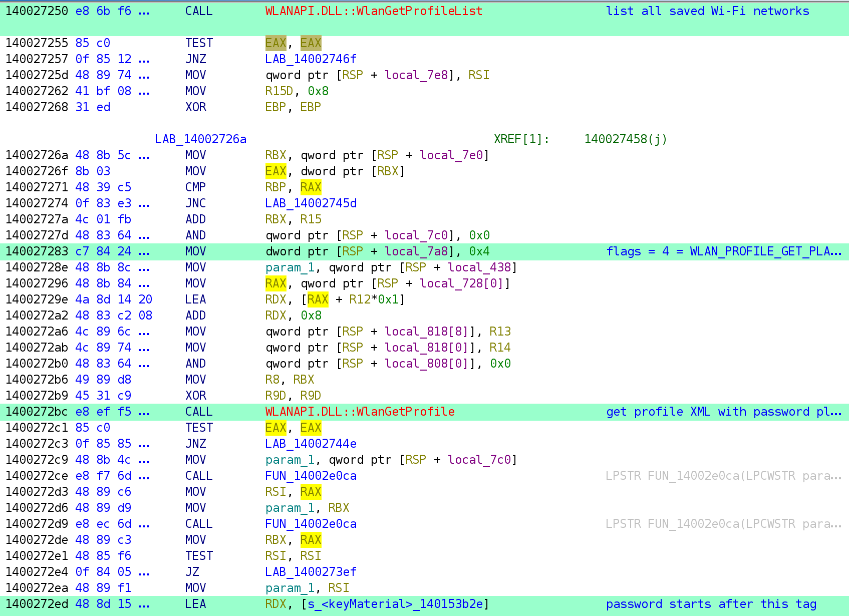Click local_438 variable reference
Viewport: 849px width, 616px height.
pos(479,267)
